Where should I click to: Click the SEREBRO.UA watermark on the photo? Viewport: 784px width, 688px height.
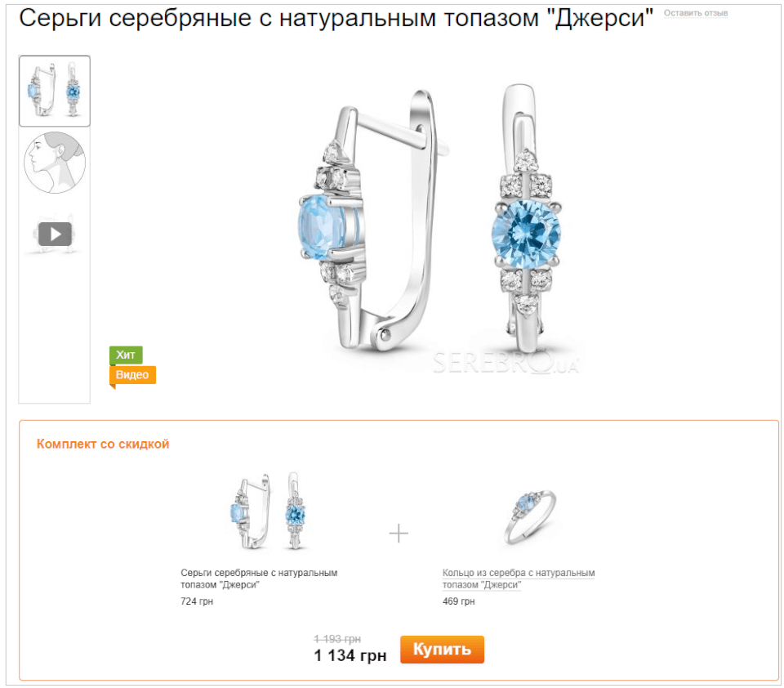(x=506, y=362)
